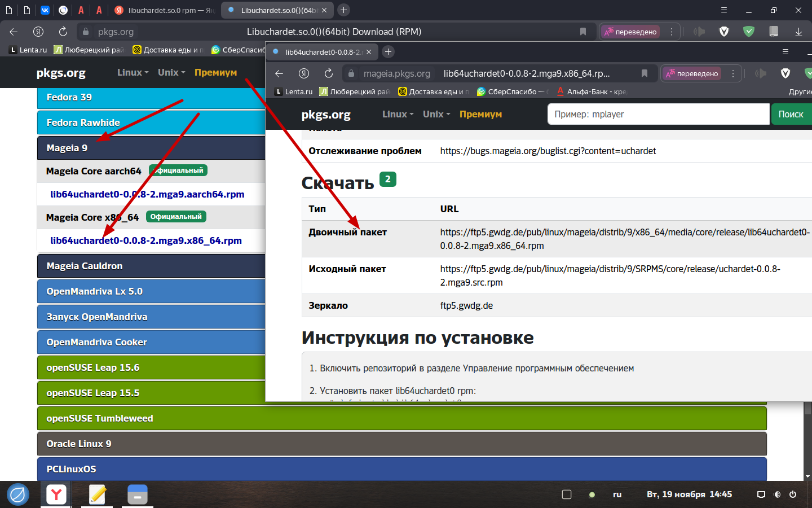Open Yandex home button in the background browser window
Image resolution: width=812 pixels, height=508 pixels.
[38, 32]
